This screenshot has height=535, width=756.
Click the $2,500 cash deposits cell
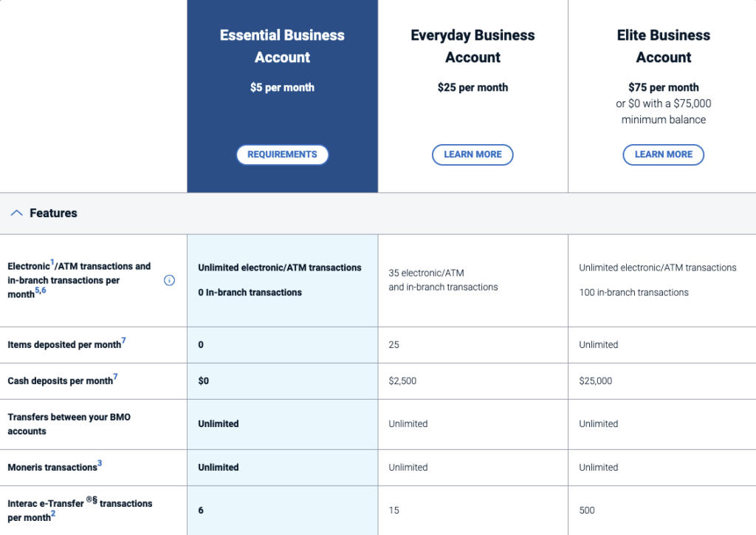(x=402, y=381)
